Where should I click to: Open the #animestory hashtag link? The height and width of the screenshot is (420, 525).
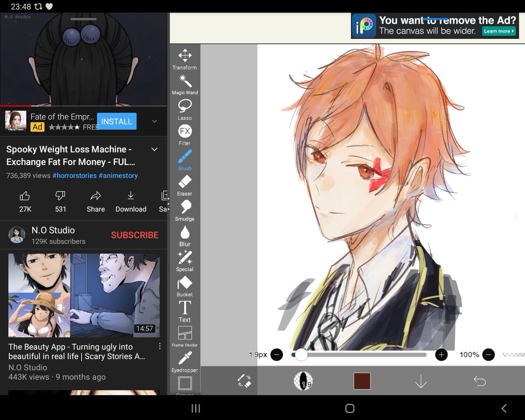pyautogui.click(x=118, y=175)
